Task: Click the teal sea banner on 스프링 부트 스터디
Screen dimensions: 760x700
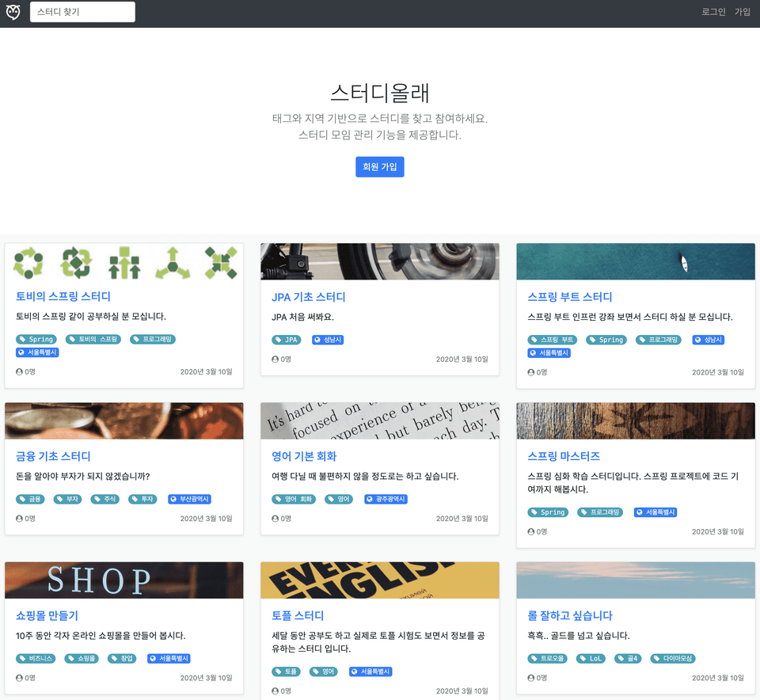Action: click(636, 261)
